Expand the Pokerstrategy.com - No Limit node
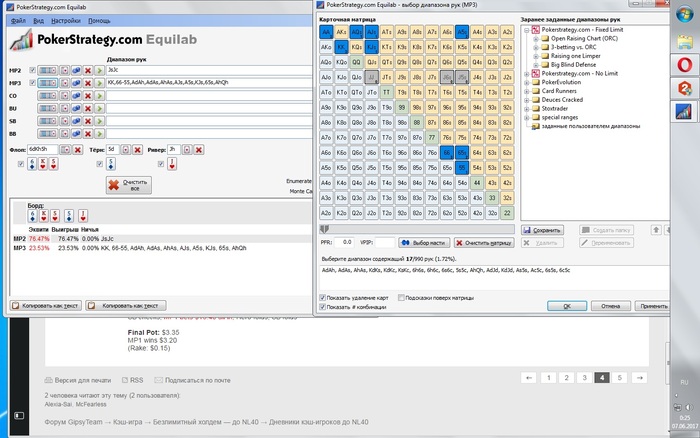The image size is (700, 438). [x=526, y=74]
